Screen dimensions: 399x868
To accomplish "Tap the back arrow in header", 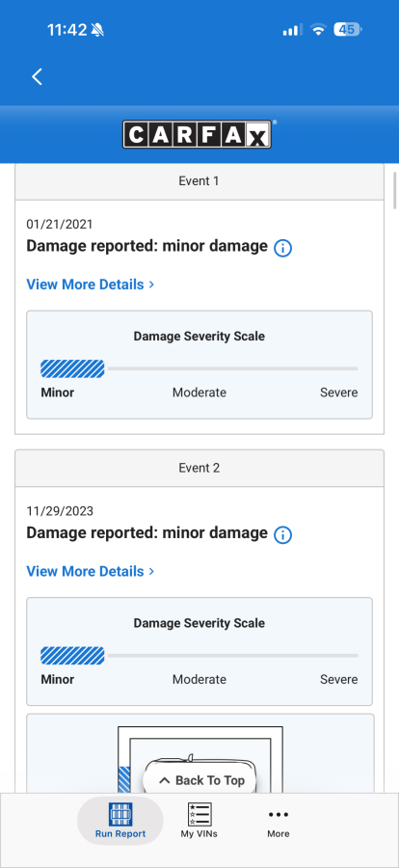I will point(37,76).
